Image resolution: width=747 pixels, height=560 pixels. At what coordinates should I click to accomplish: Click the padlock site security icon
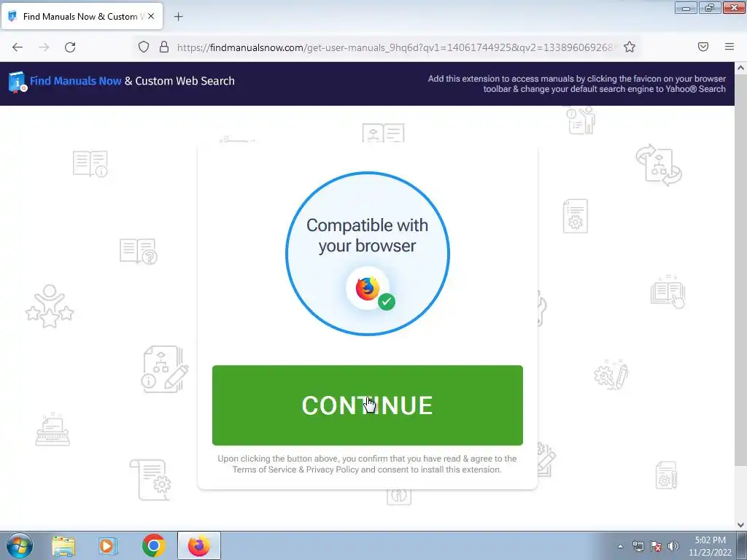[x=164, y=47]
